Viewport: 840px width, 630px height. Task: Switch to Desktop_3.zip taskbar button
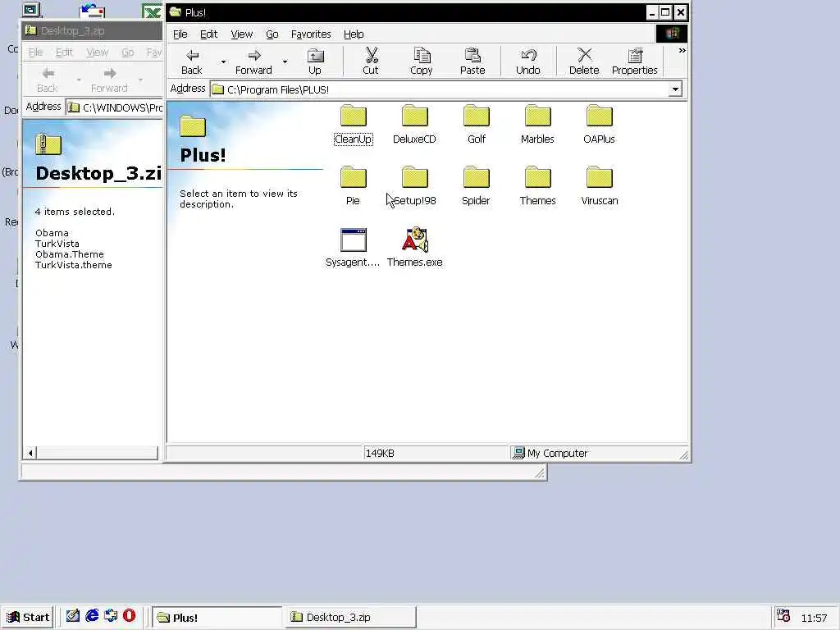click(351, 618)
